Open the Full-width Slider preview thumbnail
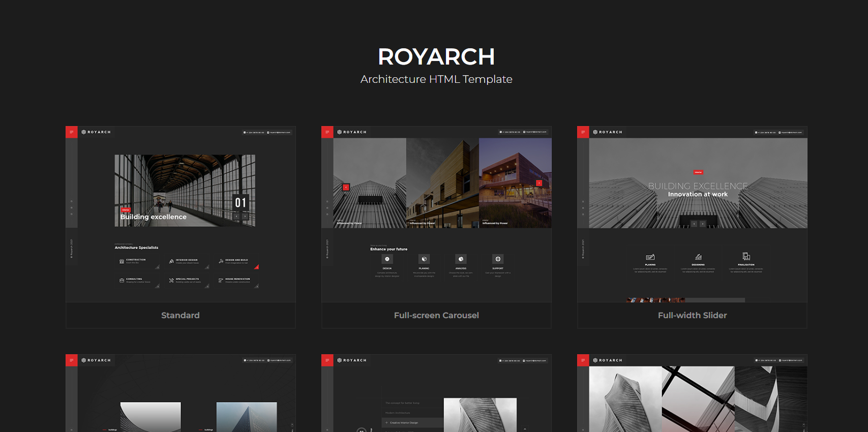 (692, 214)
